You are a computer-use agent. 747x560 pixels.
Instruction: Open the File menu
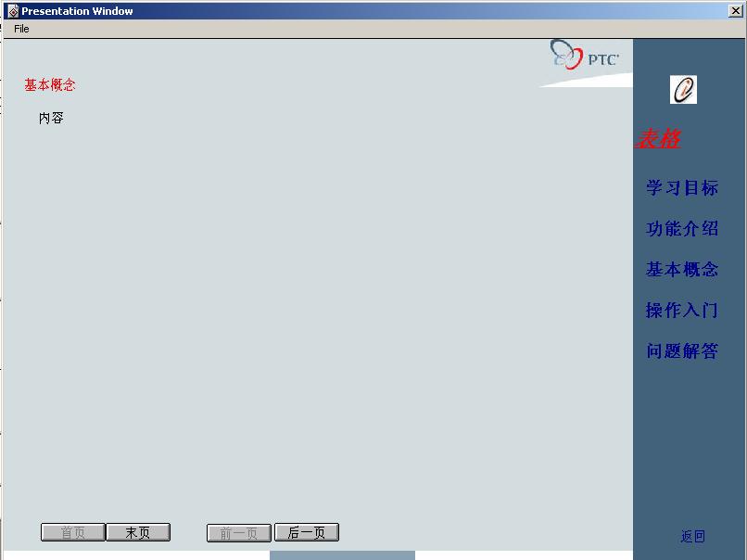click(21, 29)
